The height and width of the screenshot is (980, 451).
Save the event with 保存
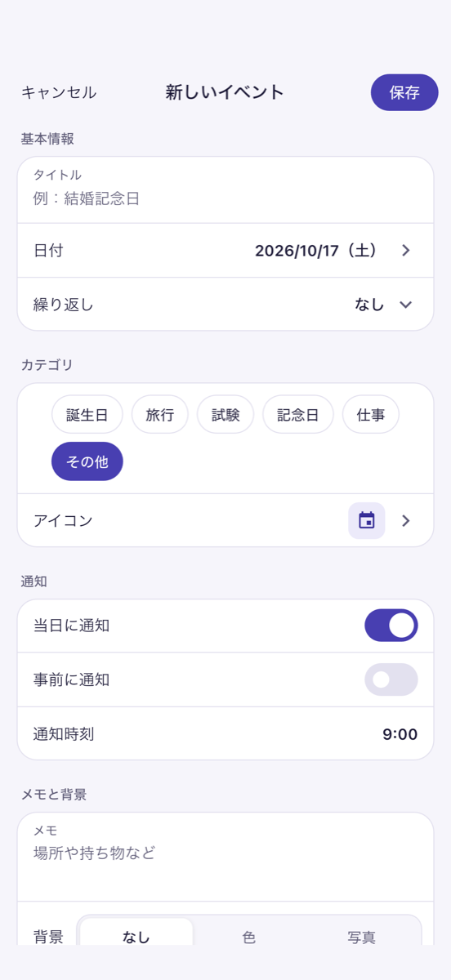point(404,92)
